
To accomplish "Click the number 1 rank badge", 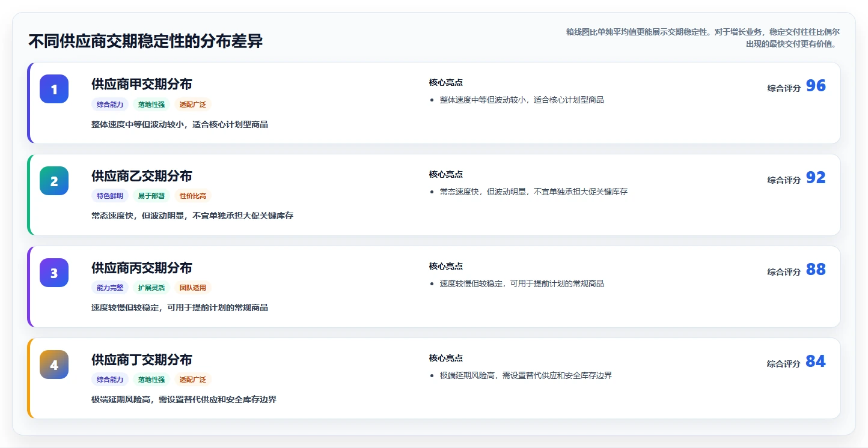I will pyautogui.click(x=54, y=89).
